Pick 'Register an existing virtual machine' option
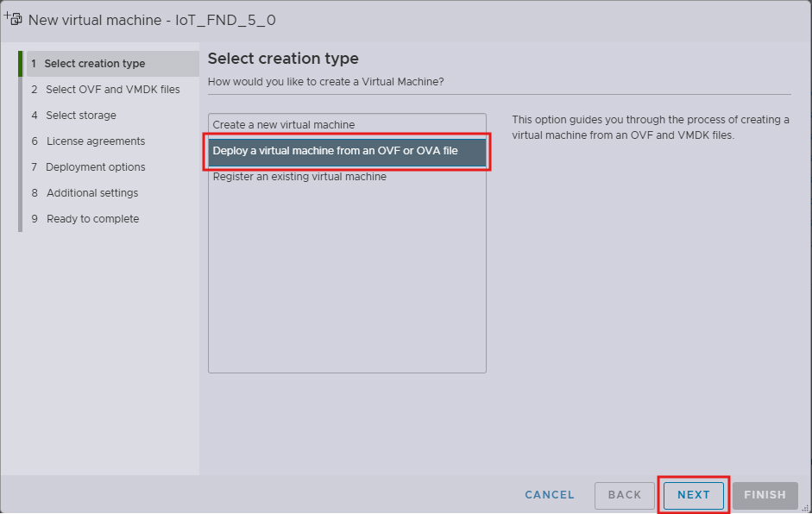Viewport: 812px width, 514px height. [x=347, y=177]
